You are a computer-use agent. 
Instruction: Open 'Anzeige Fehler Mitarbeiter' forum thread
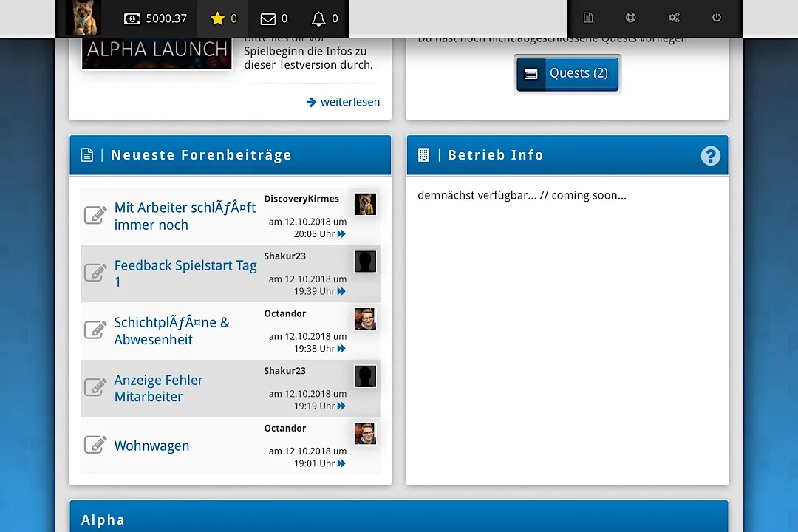tap(158, 388)
